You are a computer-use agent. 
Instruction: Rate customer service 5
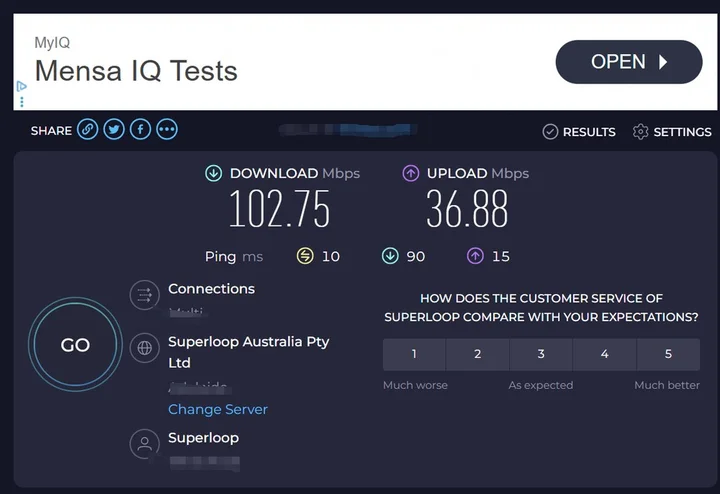[x=668, y=354]
